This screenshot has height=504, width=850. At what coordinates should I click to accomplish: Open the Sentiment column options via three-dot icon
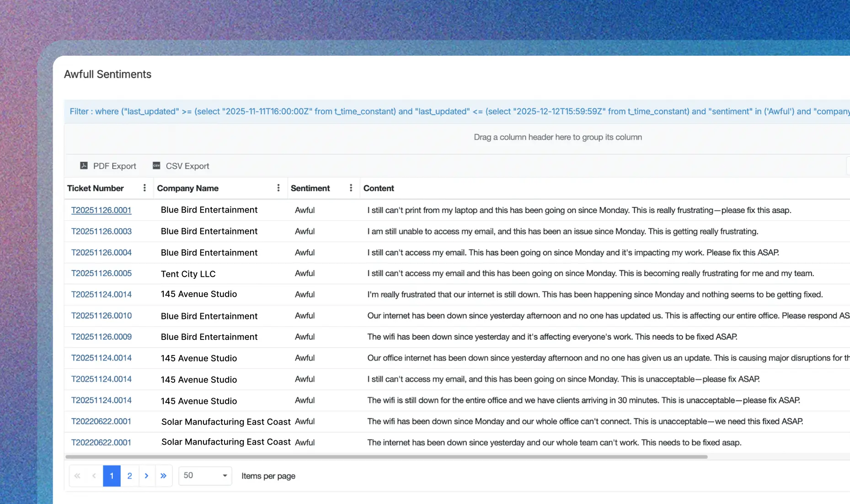tap(351, 188)
